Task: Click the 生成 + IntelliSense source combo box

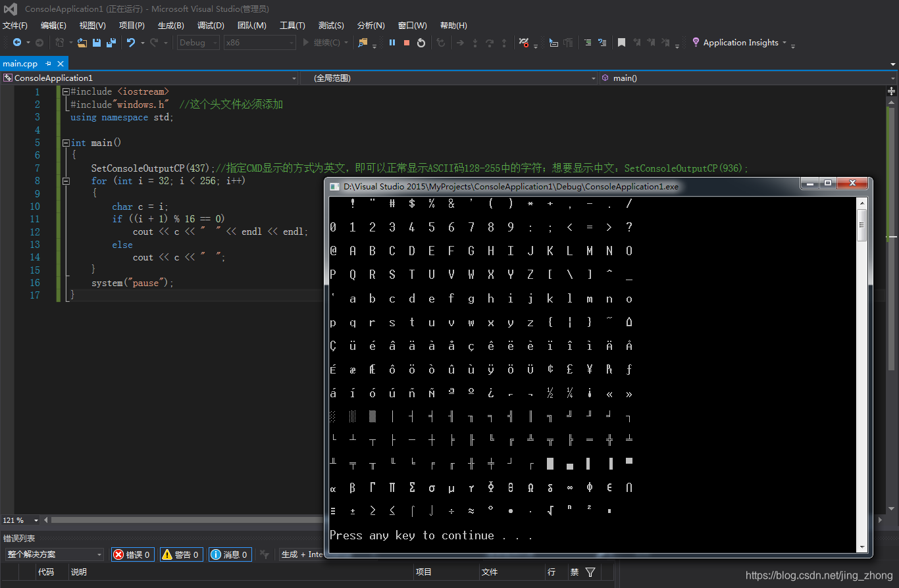Action: click(301, 554)
